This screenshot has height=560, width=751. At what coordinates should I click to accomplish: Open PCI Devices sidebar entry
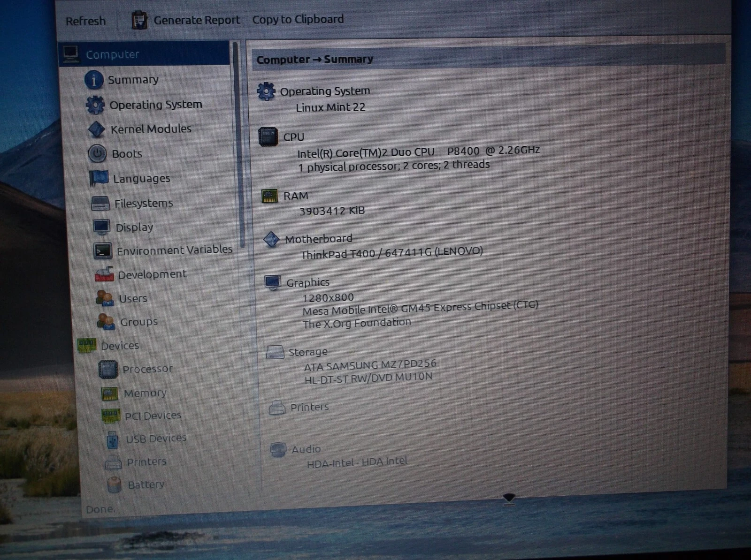(x=153, y=416)
